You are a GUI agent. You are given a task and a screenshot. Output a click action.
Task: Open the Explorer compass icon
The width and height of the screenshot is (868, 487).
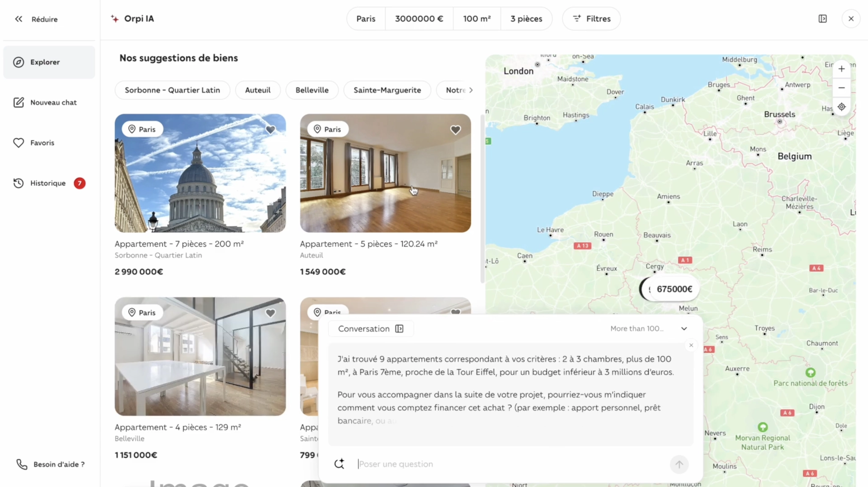(x=18, y=62)
